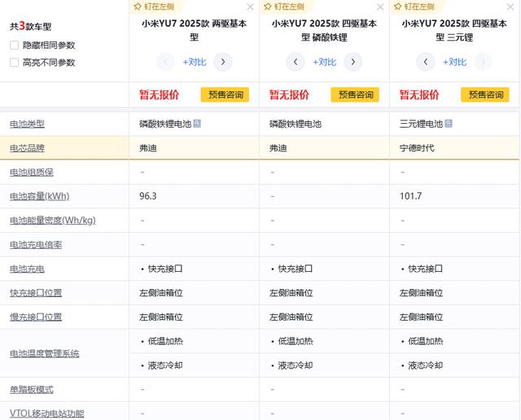The height and width of the screenshot is (420, 521).
Task: Add 四驱基本型 磷酸铁锂 to comparison via +对比
Action: coord(324,62)
